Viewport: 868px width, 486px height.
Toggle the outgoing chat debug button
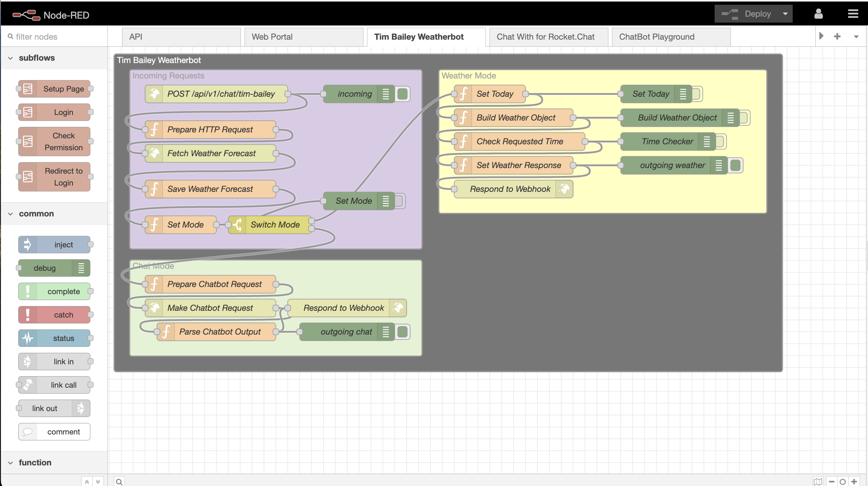coord(402,332)
